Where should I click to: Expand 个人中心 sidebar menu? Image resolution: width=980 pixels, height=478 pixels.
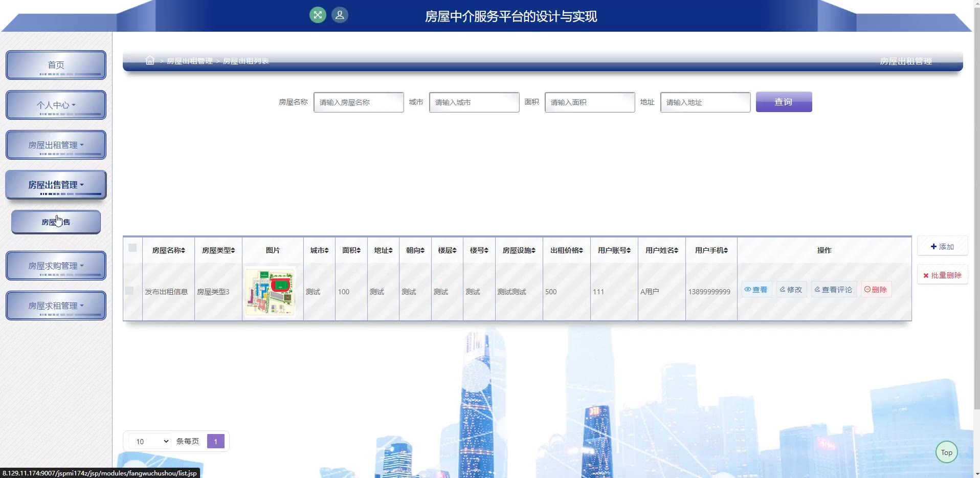pos(56,105)
